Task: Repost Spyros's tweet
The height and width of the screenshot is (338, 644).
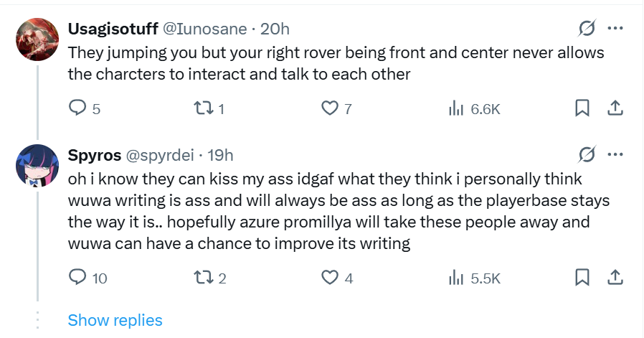Action: coord(203,277)
